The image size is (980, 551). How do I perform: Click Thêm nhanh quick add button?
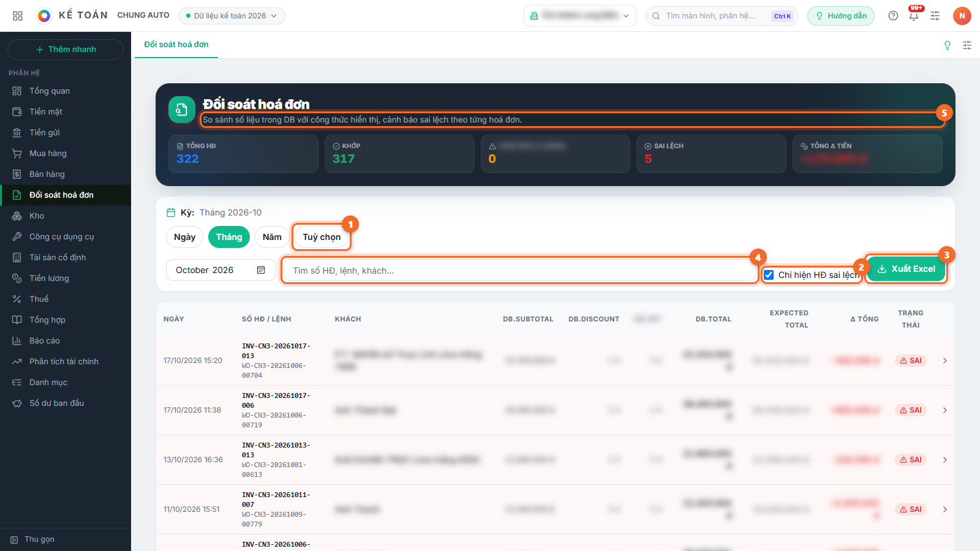click(x=66, y=50)
